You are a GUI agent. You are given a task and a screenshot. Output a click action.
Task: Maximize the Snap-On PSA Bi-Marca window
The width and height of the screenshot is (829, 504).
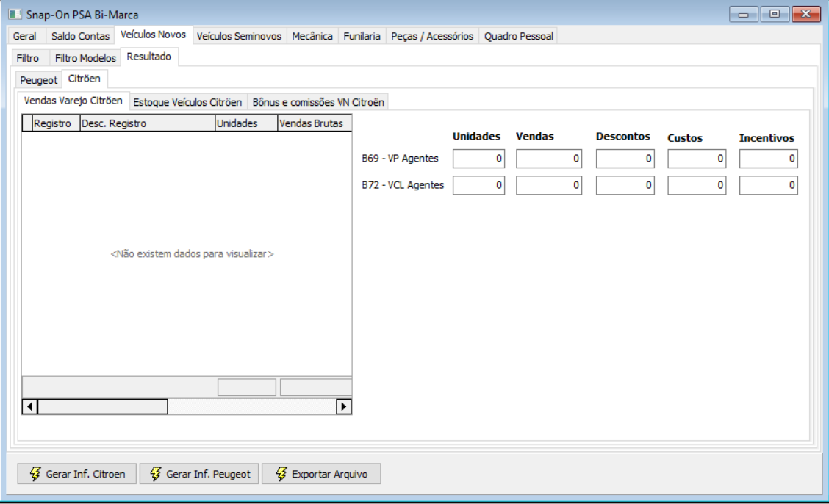coord(775,14)
